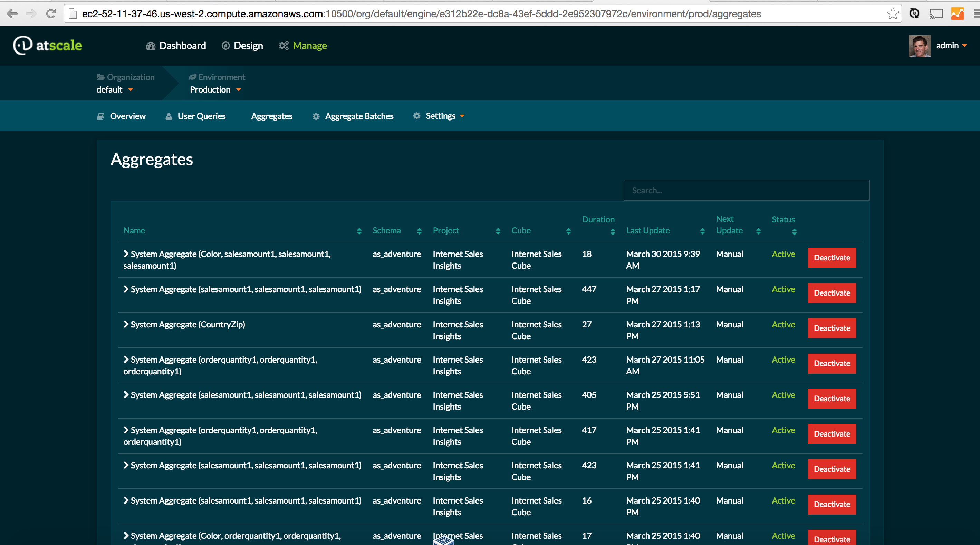Click the browser reload page icon
The image size is (980, 545).
point(51,14)
